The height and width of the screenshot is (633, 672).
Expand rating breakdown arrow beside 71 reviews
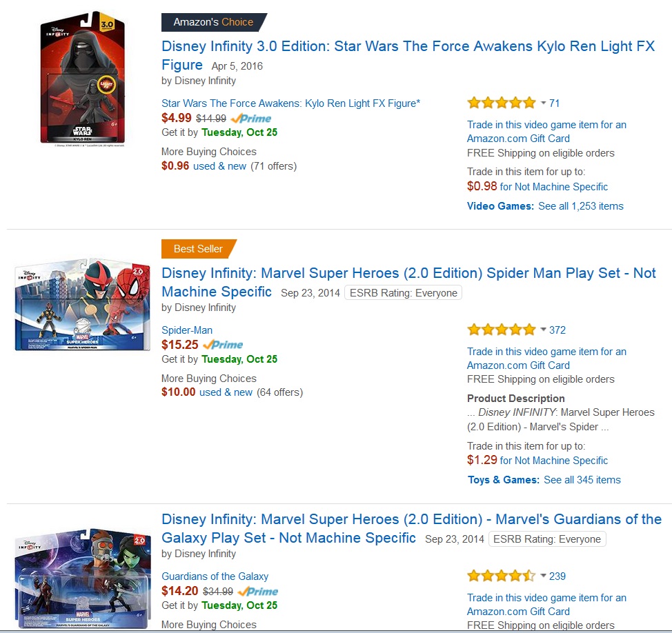pyautogui.click(x=543, y=103)
